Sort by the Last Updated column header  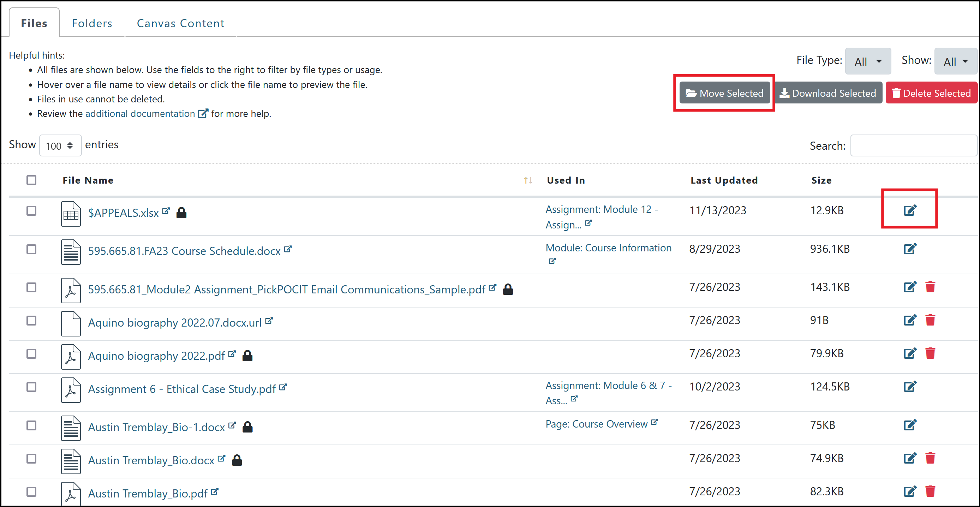[x=724, y=180]
